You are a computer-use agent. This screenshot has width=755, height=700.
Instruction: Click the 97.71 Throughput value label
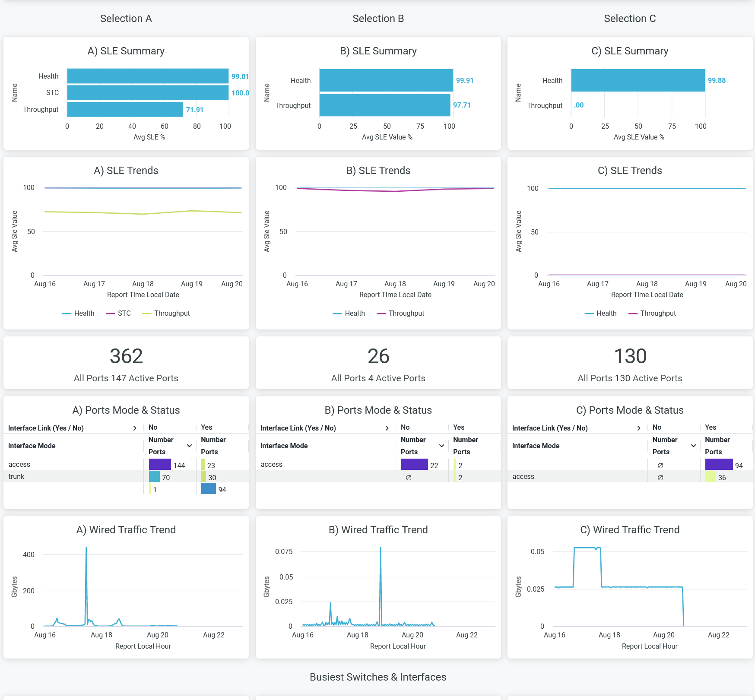pyautogui.click(x=462, y=105)
